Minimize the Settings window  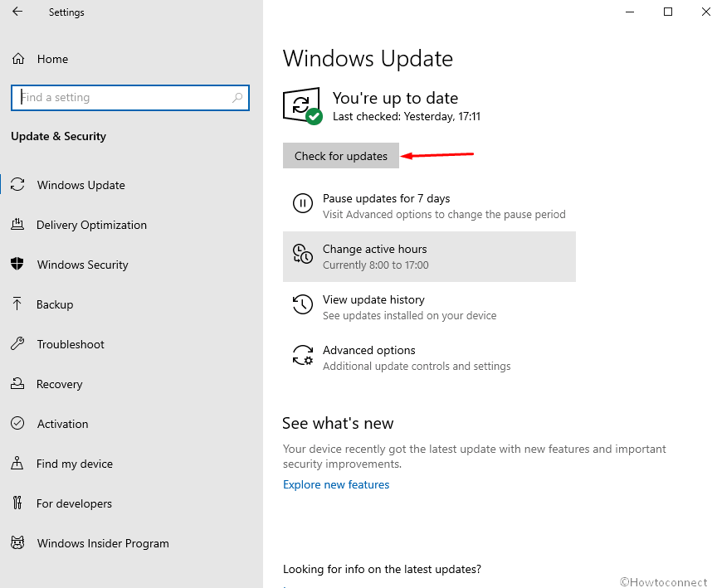tap(630, 12)
